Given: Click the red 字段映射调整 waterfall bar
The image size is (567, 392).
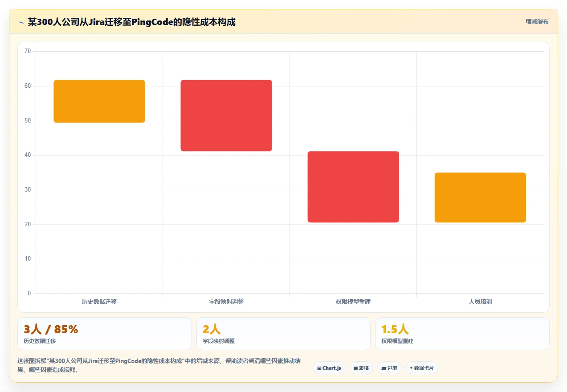Looking at the screenshot, I should [x=226, y=115].
